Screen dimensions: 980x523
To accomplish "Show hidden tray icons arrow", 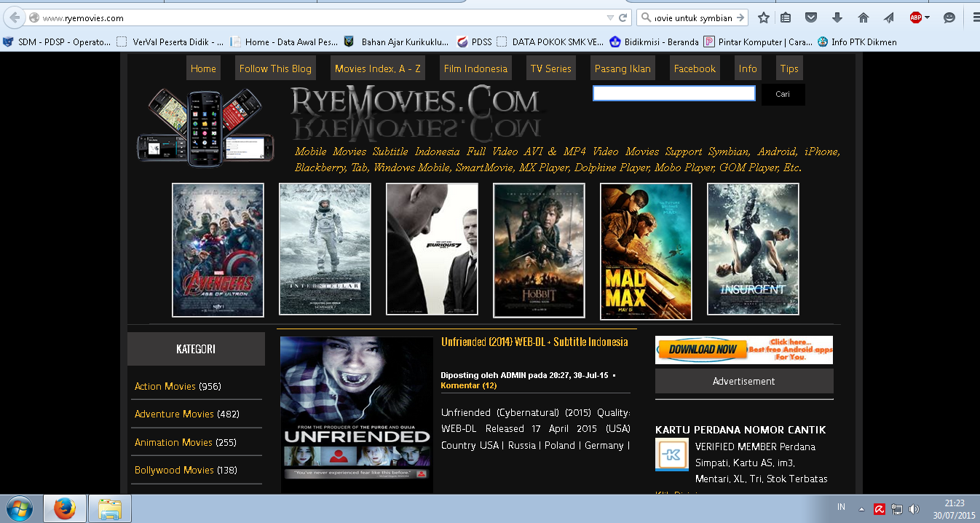I will point(861,509).
